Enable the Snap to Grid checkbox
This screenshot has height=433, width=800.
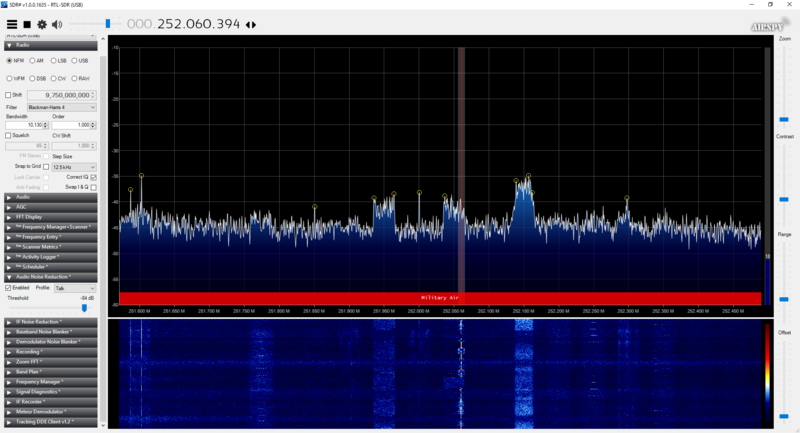click(x=48, y=166)
